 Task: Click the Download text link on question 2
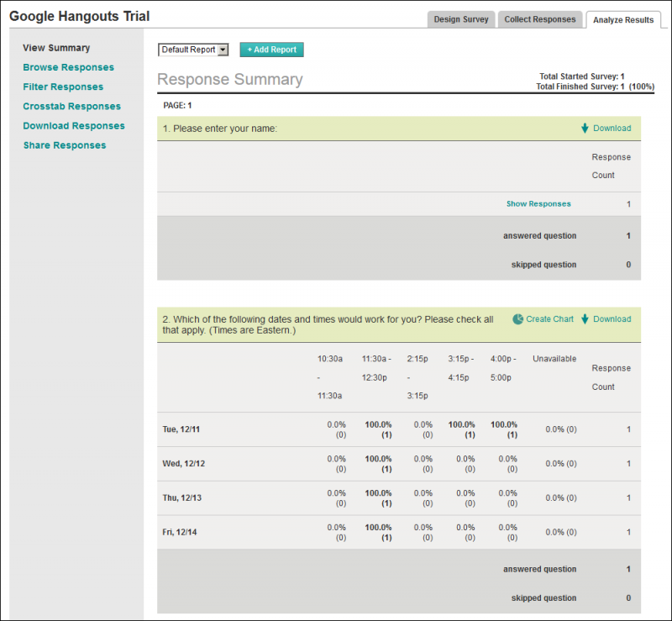point(612,319)
